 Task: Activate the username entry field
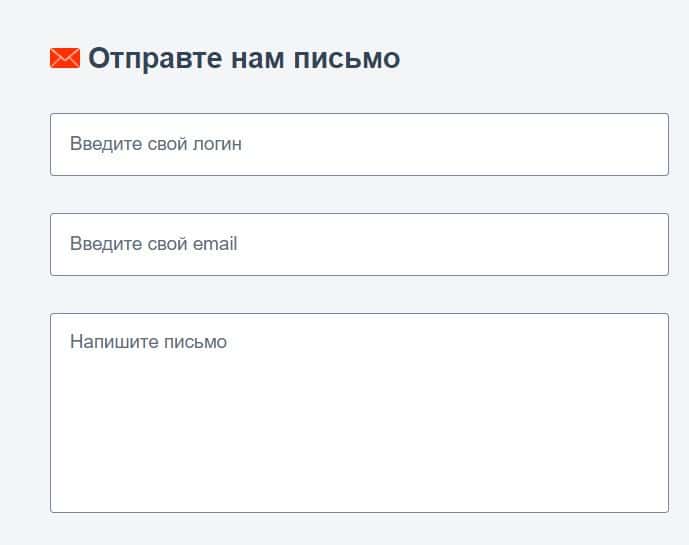click(359, 144)
